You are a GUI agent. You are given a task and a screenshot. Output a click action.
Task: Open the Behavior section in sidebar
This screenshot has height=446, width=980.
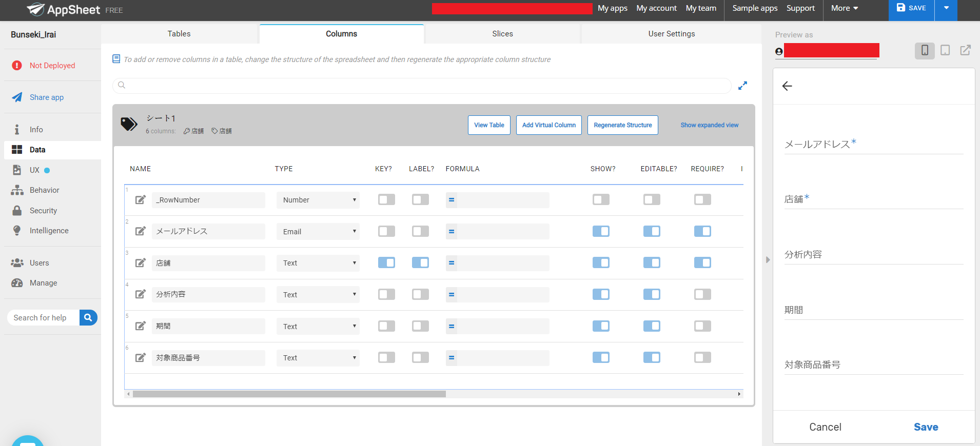click(44, 190)
